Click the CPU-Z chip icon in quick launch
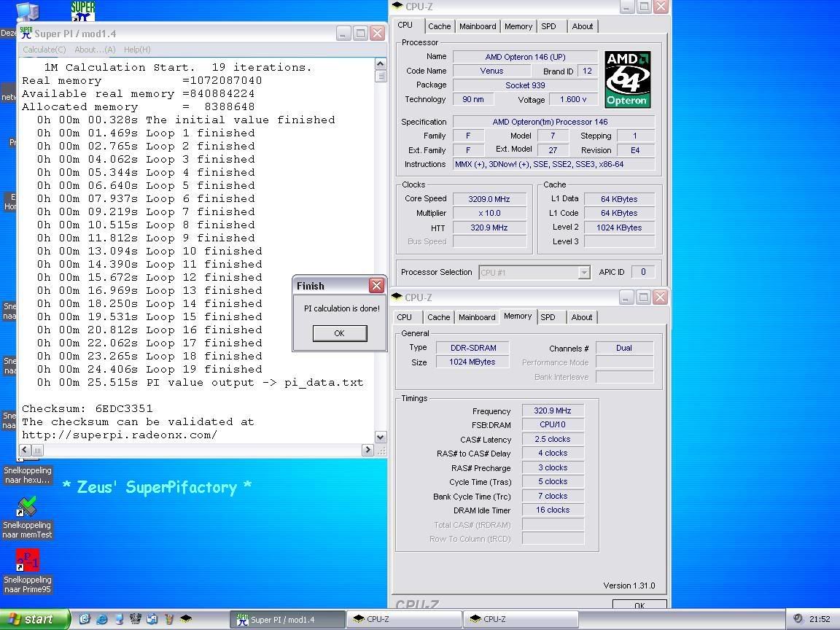This screenshot has width=840, height=630. [186, 619]
